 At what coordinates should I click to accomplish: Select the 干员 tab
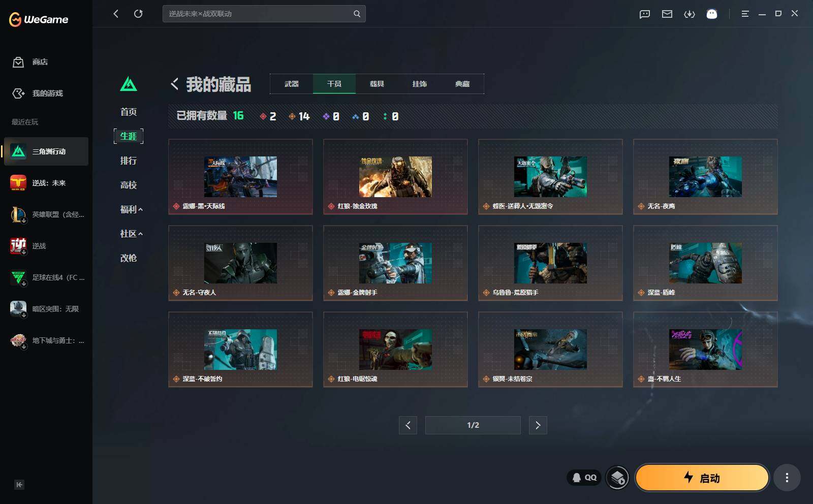point(334,84)
